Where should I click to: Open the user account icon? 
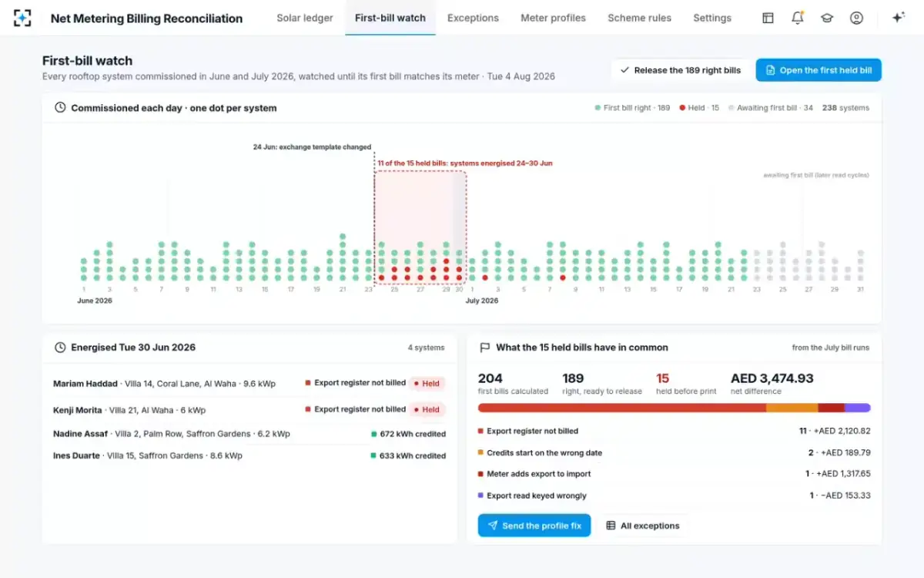pyautogui.click(x=856, y=18)
